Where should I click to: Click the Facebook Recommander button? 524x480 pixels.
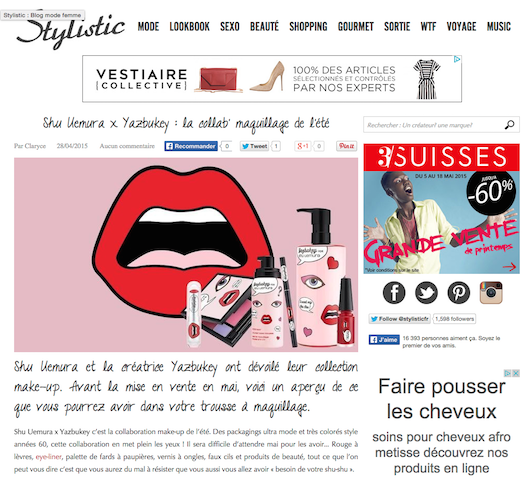tap(191, 146)
